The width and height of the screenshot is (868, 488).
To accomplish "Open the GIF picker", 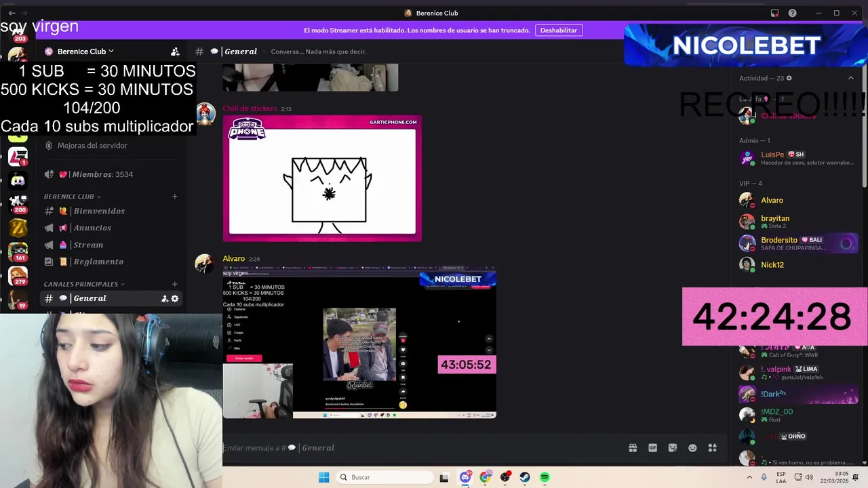I will pyautogui.click(x=652, y=448).
